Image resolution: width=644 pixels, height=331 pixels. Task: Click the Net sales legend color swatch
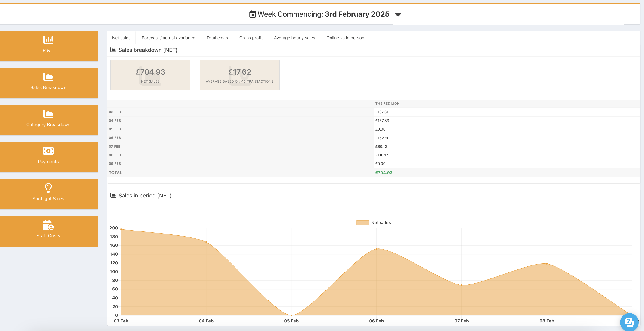pyautogui.click(x=362, y=222)
